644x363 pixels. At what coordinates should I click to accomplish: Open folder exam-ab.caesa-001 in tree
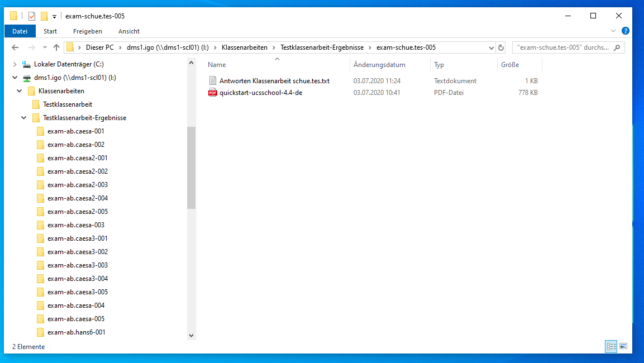pyautogui.click(x=75, y=131)
